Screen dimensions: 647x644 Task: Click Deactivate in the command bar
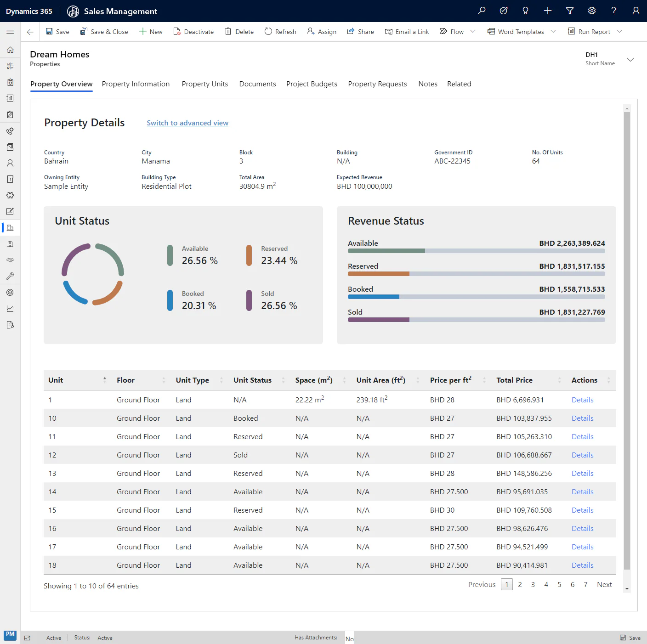[193, 32]
